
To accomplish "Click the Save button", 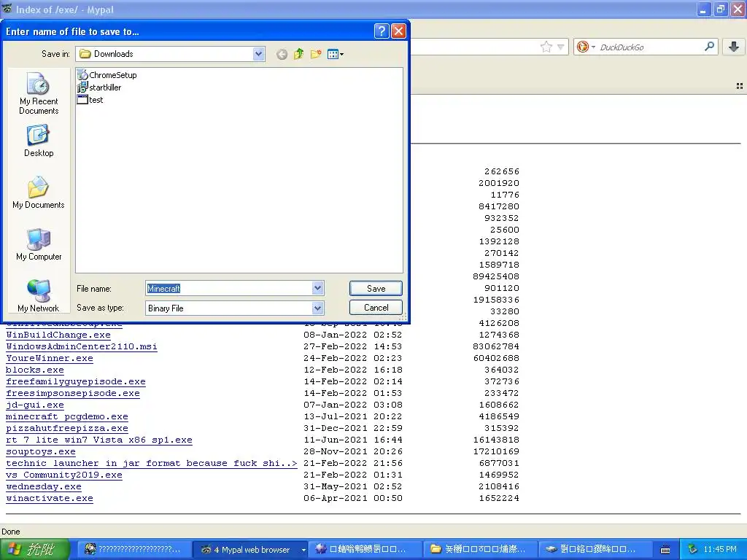I will 376,288.
